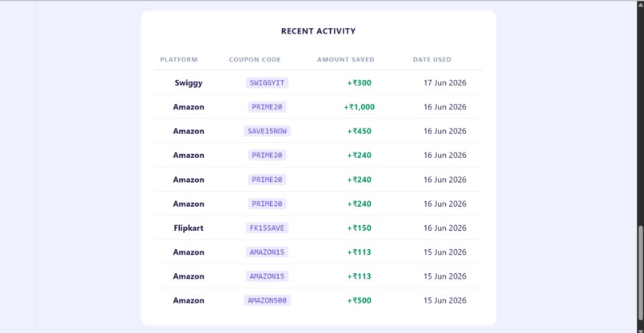This screenshot has height=333, width=644.
Task: Click the AMAZON500 coupon code badge
Action: [267, 300]
